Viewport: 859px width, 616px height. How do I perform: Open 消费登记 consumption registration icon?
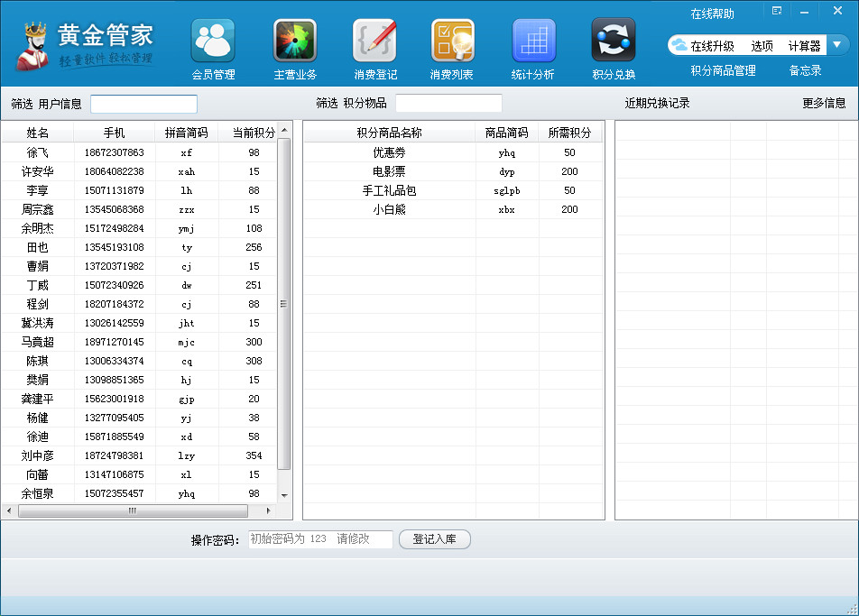tap(375, 41)
